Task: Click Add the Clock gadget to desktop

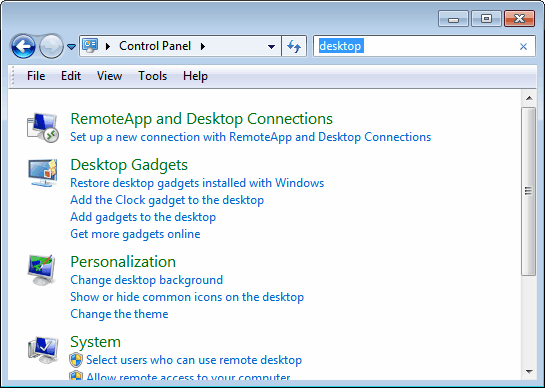Action: pyautogui.click(x=167, y=200)
